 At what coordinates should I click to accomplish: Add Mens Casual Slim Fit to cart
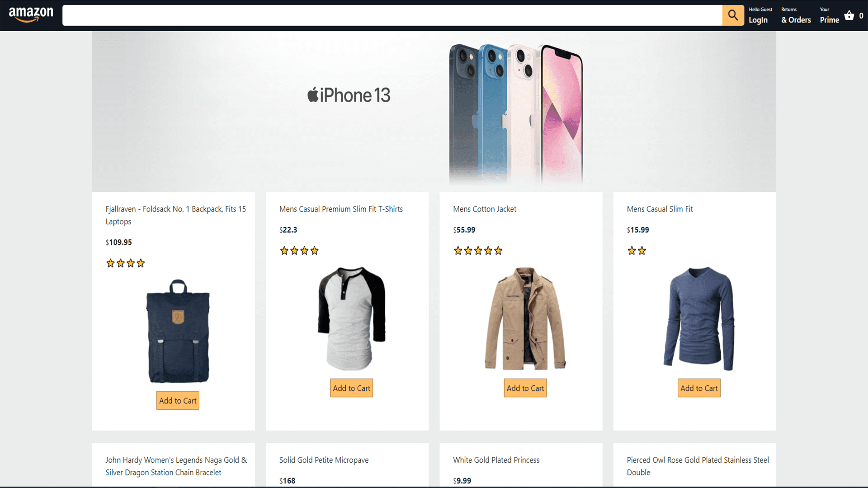(x=699, y=388)
